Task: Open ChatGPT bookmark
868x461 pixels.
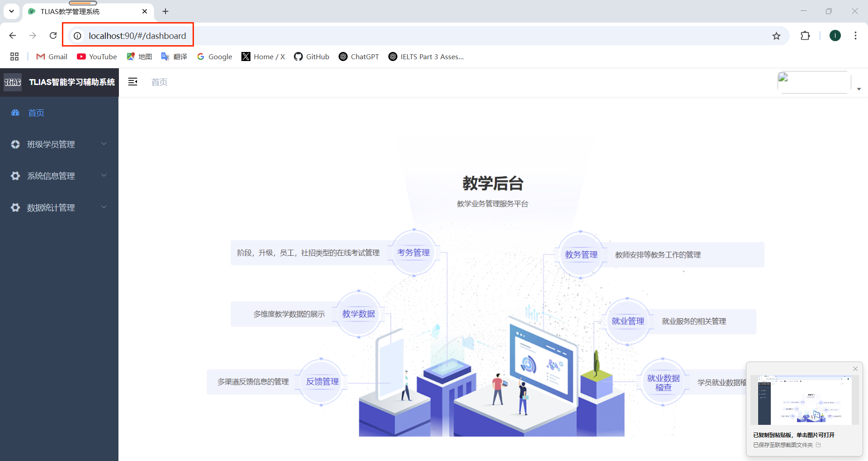Action: (x=359, y=56)
